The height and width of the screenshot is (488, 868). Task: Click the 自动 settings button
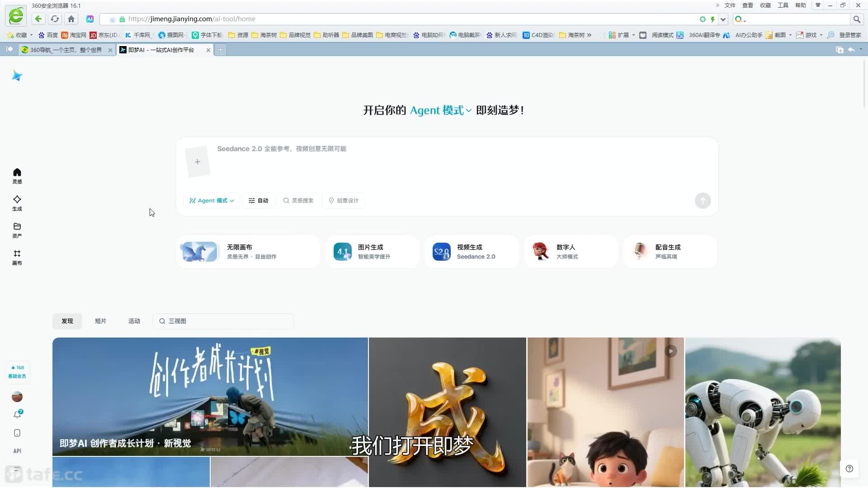click(x=258, y=201)
